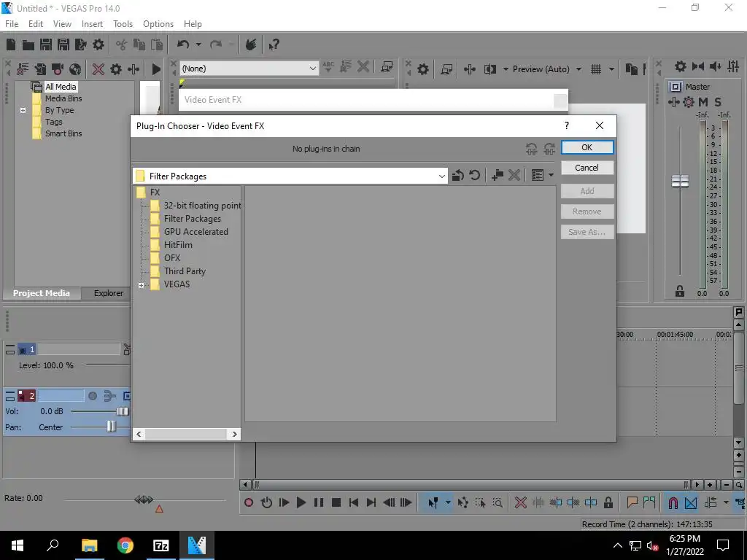Open the overlays grid dropdown arrow

pos(611,69)
